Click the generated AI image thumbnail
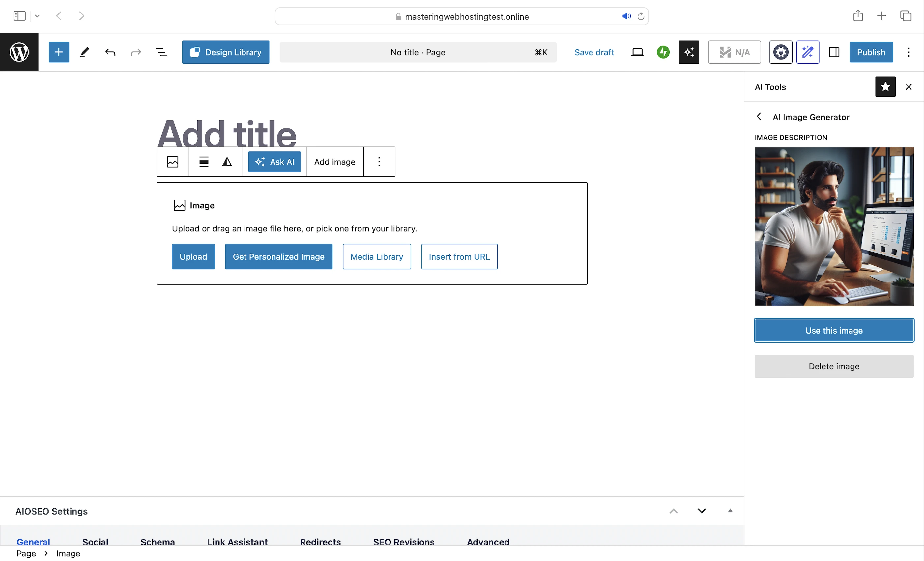 tap(834, 227)
